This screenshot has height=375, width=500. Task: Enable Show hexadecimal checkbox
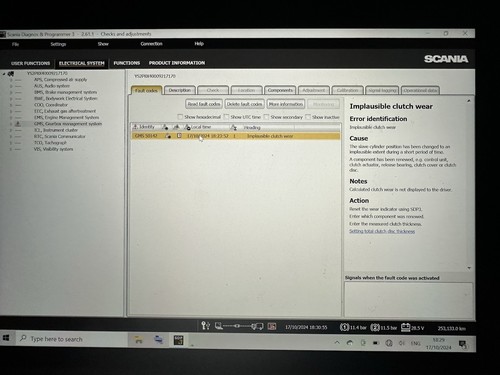point(180,117)
